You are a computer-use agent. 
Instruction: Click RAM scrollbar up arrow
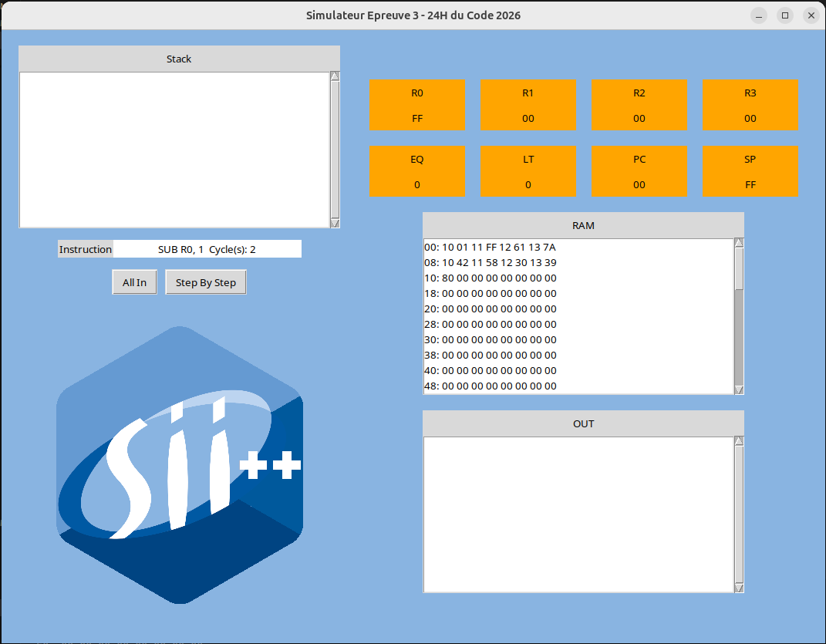[x=739, y=244]
